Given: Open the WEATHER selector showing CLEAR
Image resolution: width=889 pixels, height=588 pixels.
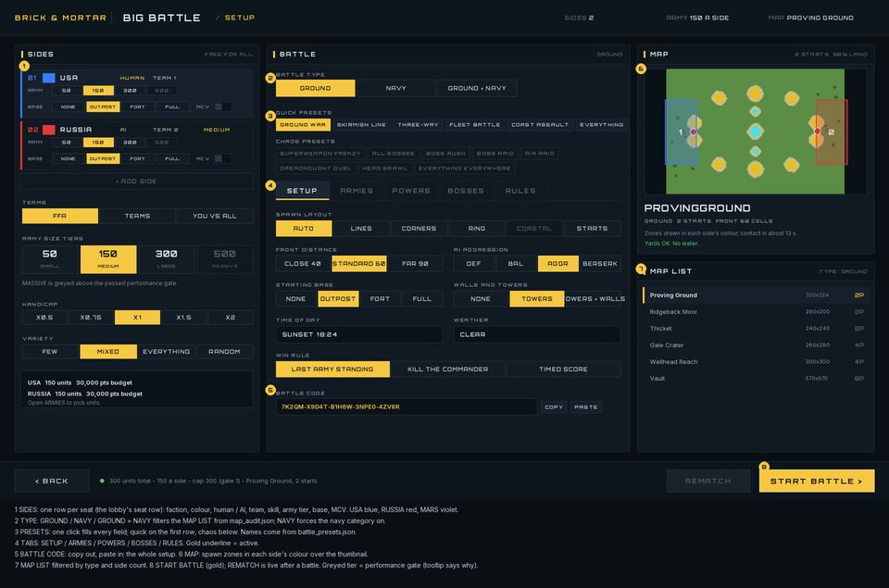Looking at the screenshot, I should click(536, 334).
